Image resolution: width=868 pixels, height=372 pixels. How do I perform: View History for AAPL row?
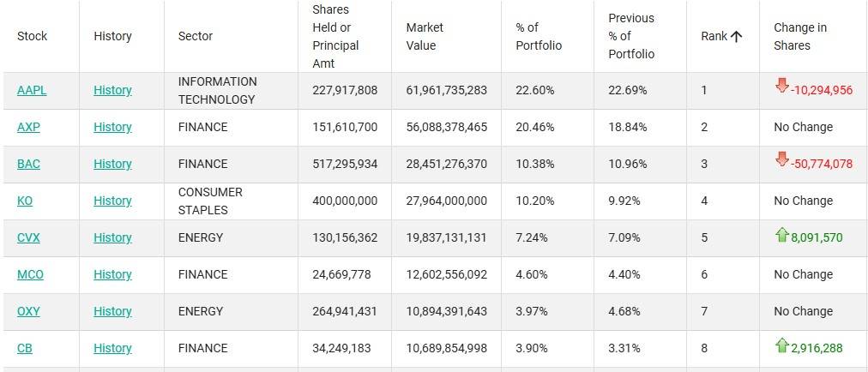[x=112, y=90]
